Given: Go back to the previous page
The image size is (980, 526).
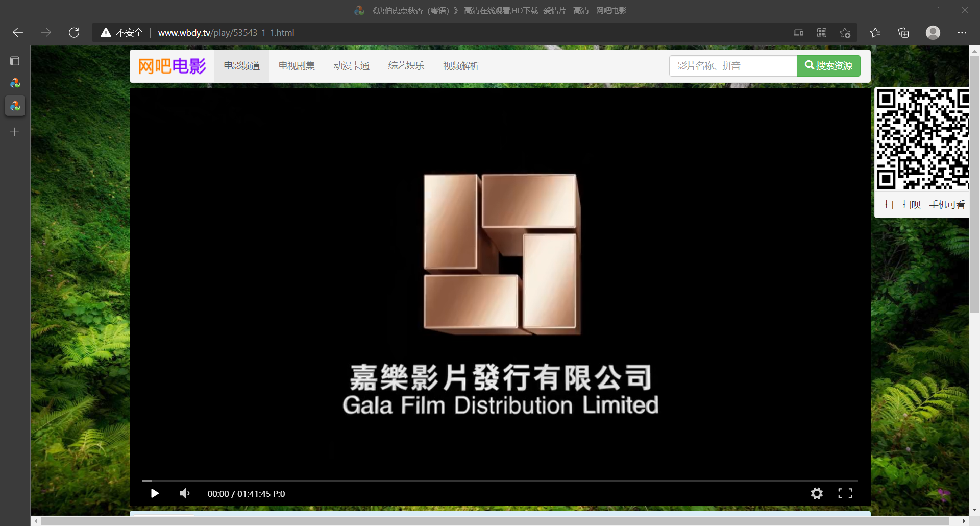Looking at the screenshot, I should (x=18, y=33).
